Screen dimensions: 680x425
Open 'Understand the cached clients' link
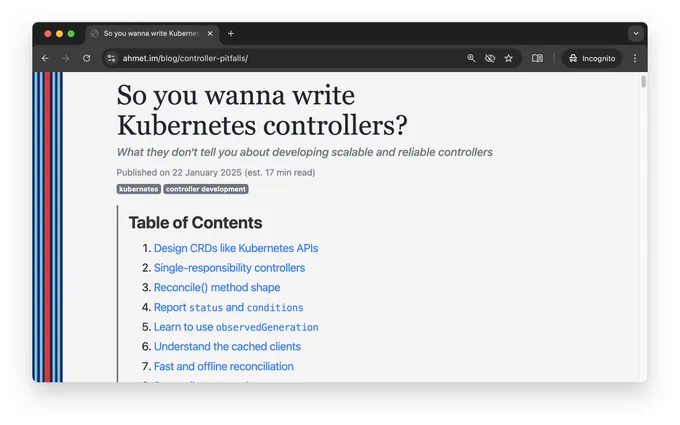[227, 347]
